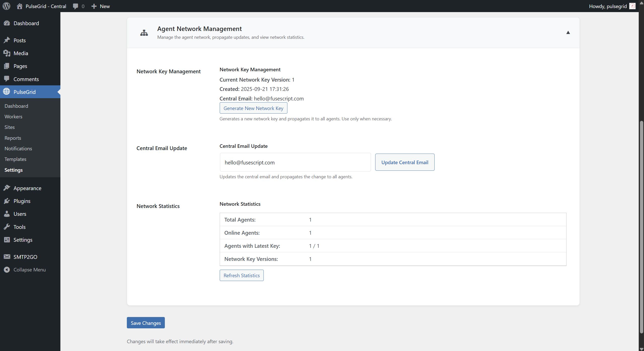This screenshot has height=351, width=644.
Task: Click the SMTP2GO envelope icon
Action: pos(7,257)
